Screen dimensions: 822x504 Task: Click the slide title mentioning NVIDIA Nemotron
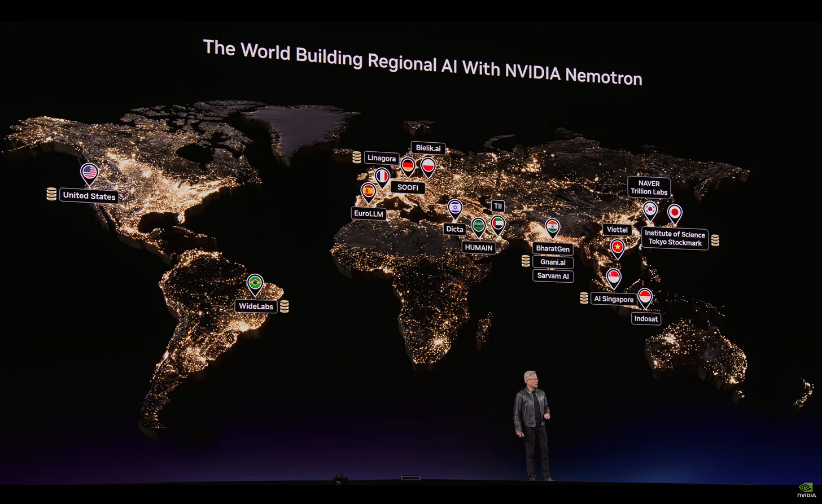click(x=422, y=62)
